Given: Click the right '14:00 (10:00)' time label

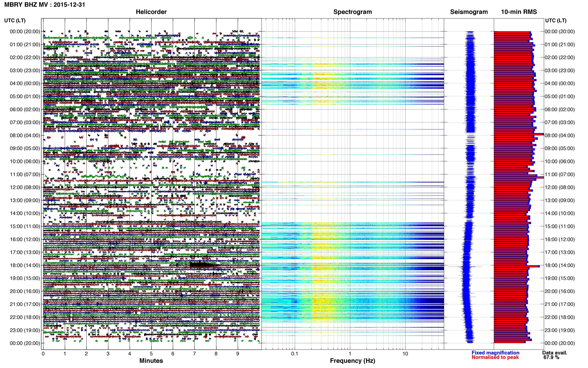Looking at the screenshot, I should click(560, 213).
